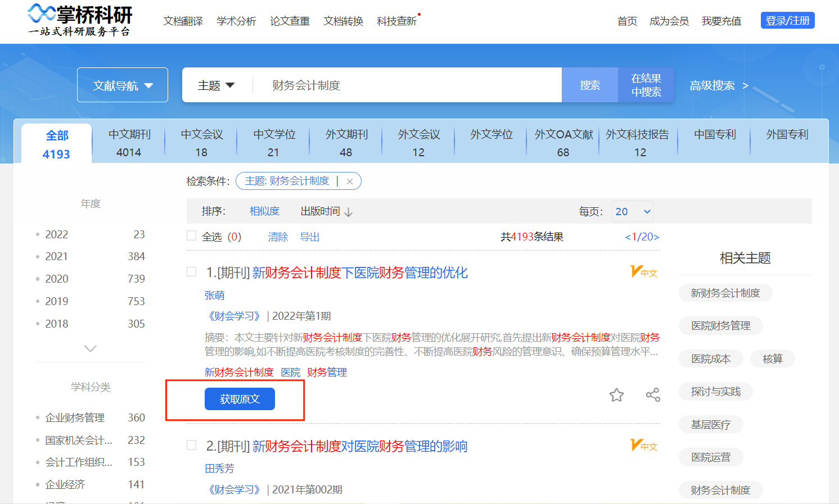Open 科技查新 in the top menu
The width and height of the screenshot is (839, 504).
point(396,21)
